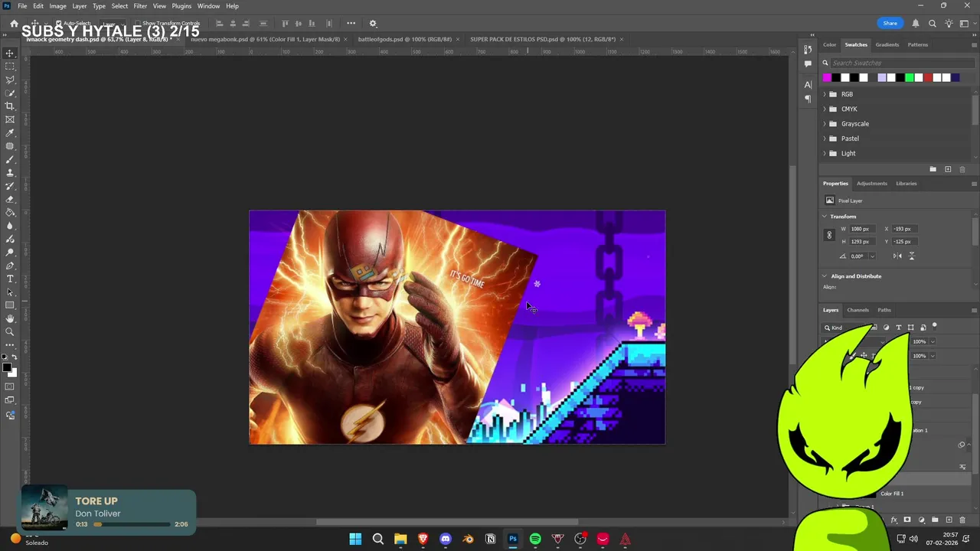Click create new swatch icon

(948, 169)
